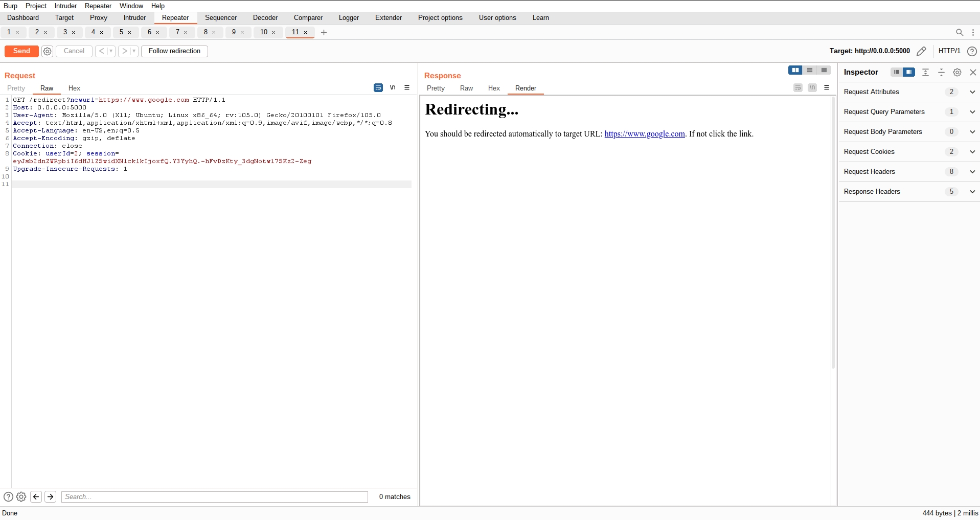Toggle request word wrap icon
980x520 pixels.
(x=378, y=87)
